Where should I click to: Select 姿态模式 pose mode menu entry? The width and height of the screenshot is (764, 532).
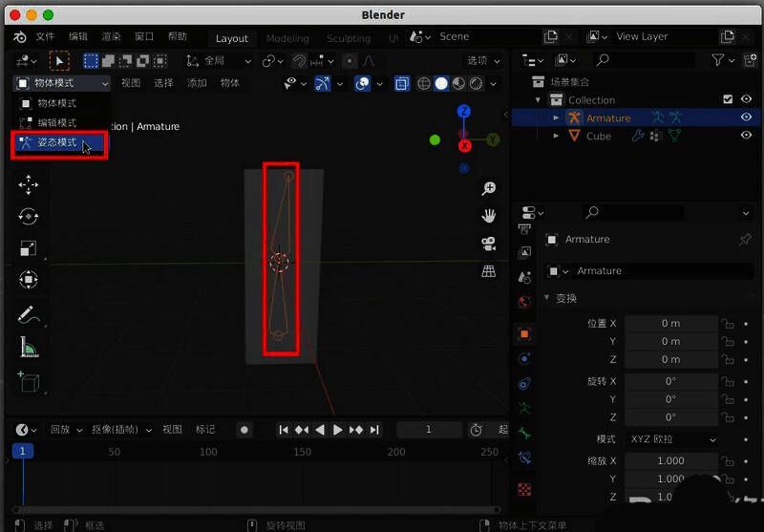pos(59,142)
